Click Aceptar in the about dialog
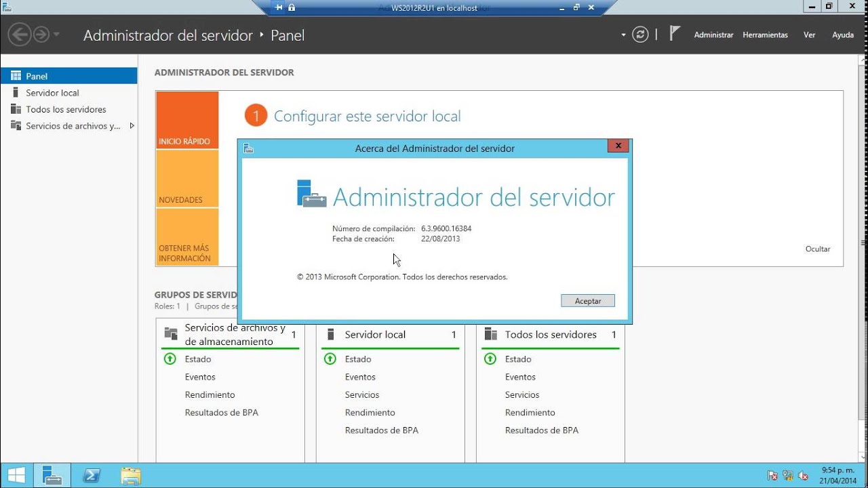This screenshot has width=868, height=488. coord(588,301)
